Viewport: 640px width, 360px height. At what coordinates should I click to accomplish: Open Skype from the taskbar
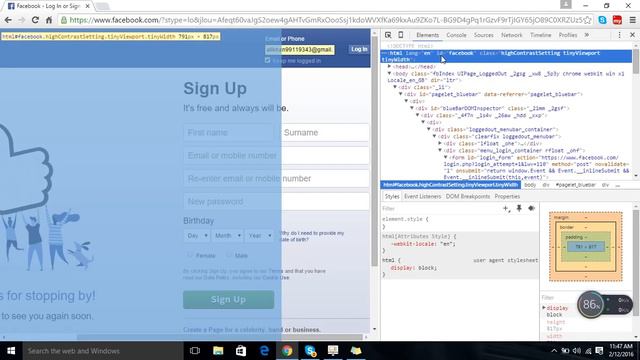(x=310, y=351)
